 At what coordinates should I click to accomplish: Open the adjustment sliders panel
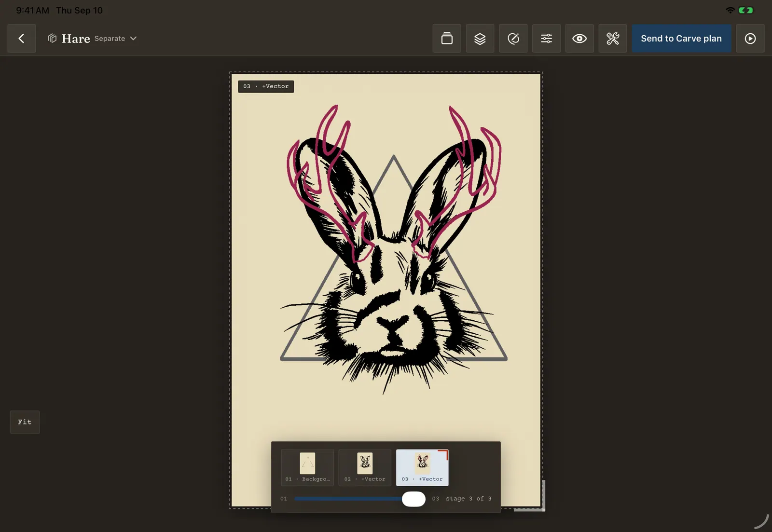tap(546, 39)
